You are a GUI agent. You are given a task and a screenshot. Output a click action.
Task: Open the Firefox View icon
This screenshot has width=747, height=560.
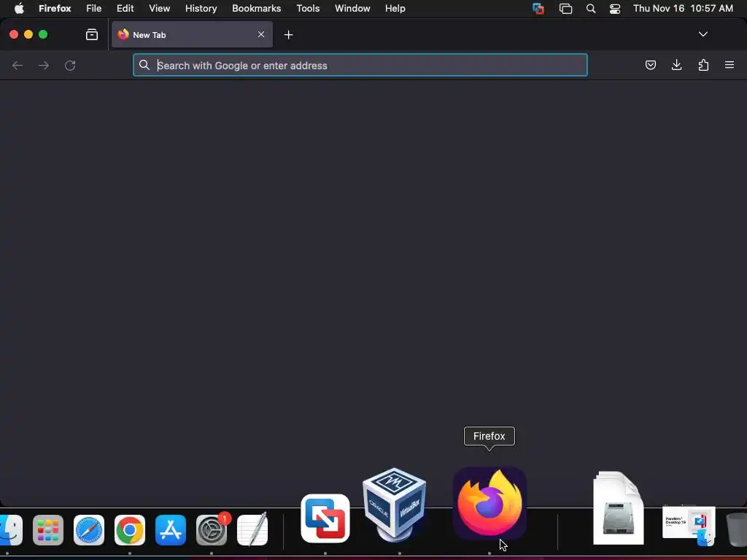pos(91,34)
